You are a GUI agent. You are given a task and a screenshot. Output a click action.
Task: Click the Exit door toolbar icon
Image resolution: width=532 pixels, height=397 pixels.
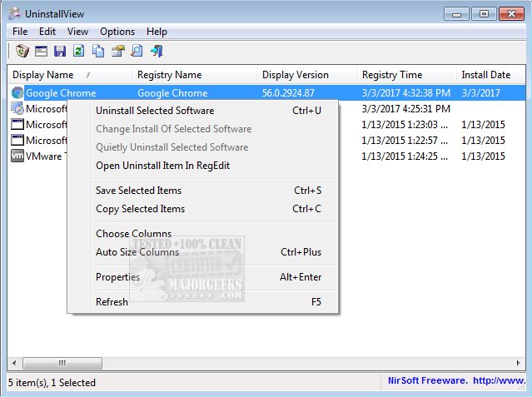coord(156,52)
